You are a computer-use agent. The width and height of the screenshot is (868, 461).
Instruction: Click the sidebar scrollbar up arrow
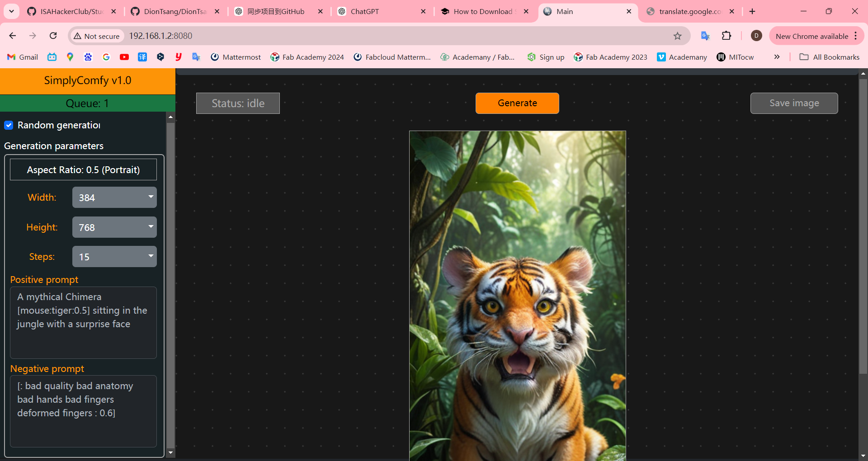tap(170, 117)
